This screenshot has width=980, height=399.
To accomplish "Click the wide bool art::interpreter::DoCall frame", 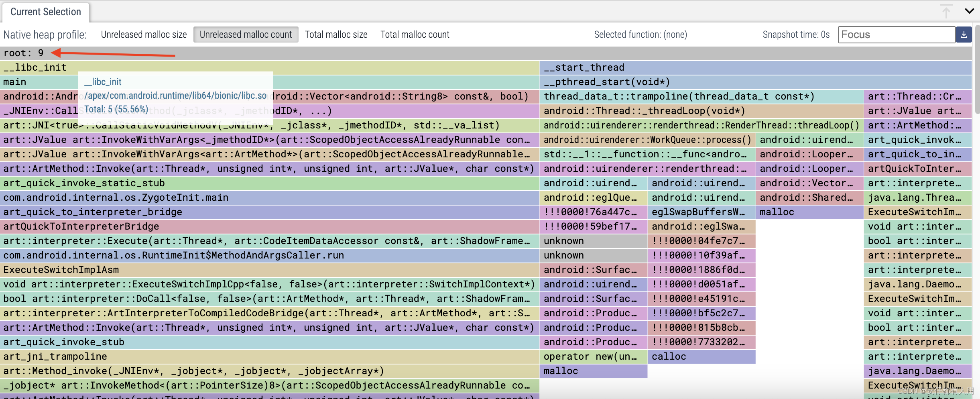I will (270, 299).
